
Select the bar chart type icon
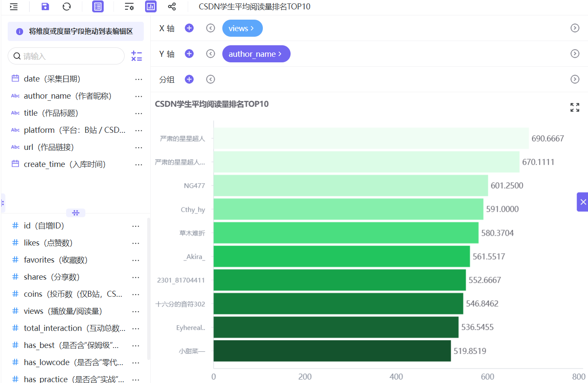point(151,6)
